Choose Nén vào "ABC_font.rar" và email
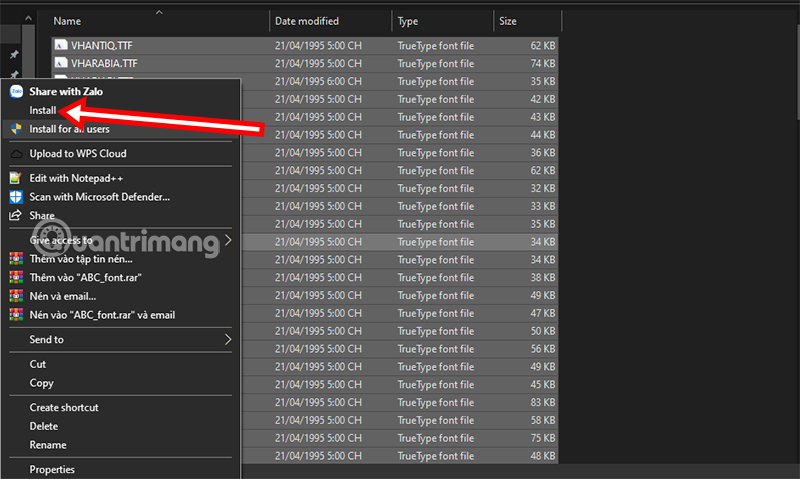 (x=102, y=315)
